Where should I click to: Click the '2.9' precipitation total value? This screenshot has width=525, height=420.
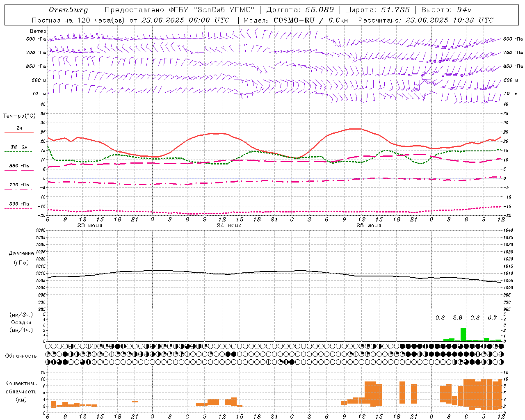457,317
